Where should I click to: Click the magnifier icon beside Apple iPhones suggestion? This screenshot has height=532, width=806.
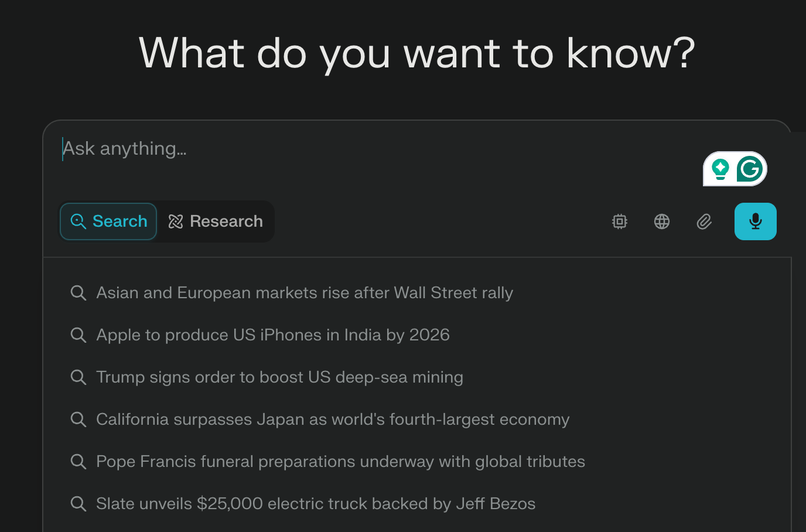tap(78, 335)
